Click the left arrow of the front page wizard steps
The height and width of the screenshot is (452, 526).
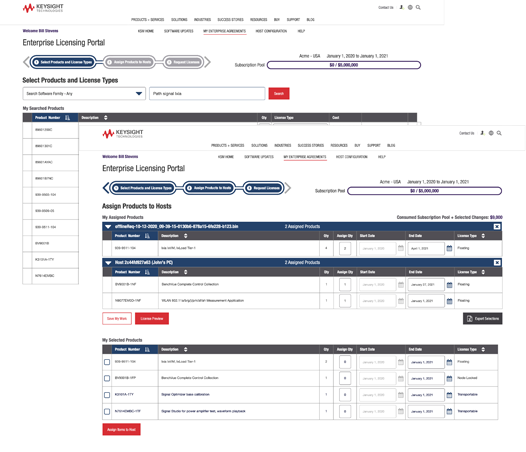(x=106, y=188)
